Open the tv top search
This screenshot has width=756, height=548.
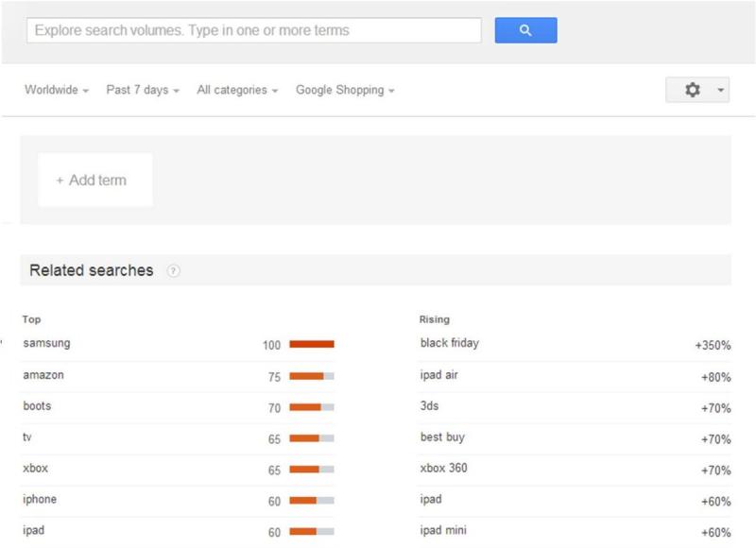pyautogui.click(x=27, y=437)
